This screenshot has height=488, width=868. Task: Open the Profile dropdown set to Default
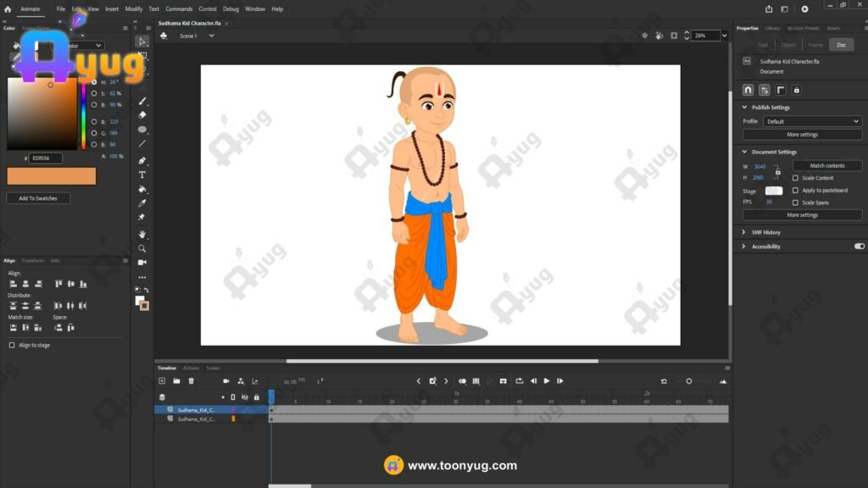(x=812, y=121)
